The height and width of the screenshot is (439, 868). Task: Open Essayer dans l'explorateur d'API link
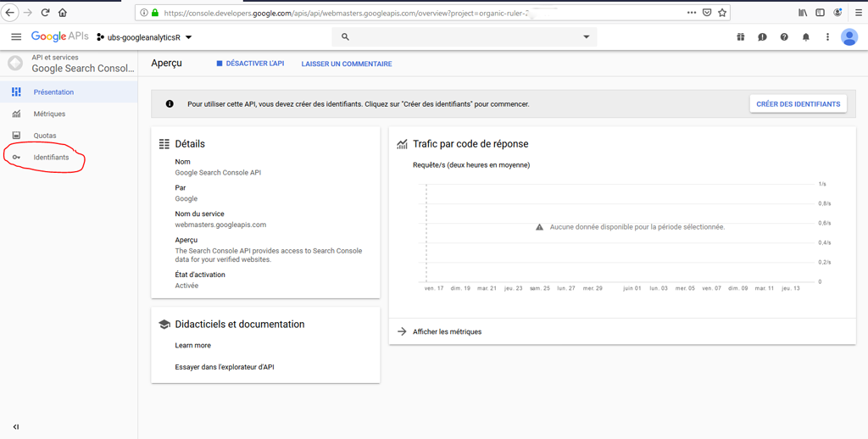224,367
